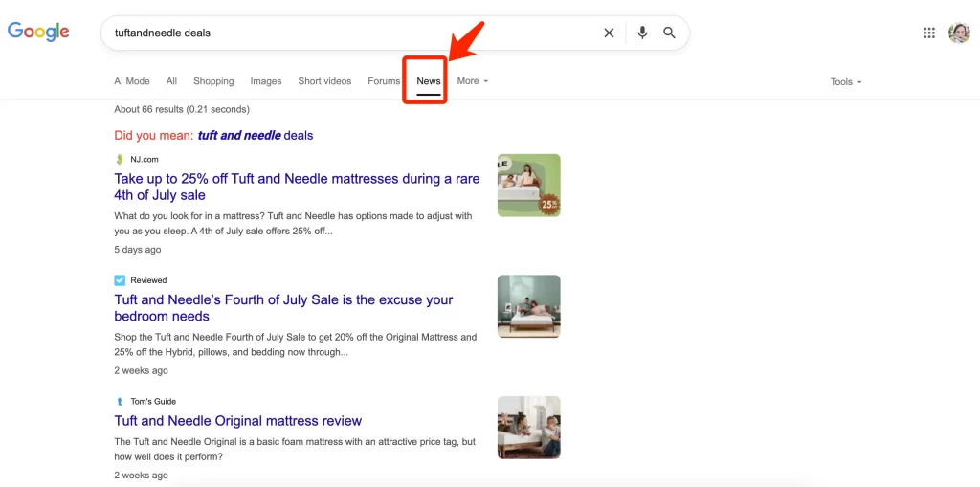Image resolution: width=980 pixels, height=487 pixels.
Task: Open the Short videos tab
Action: coord(324,81)
